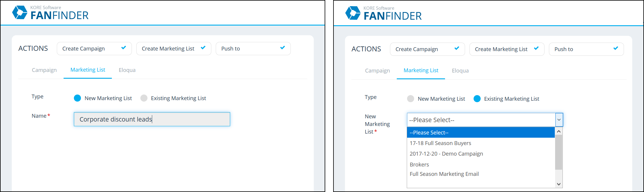Image resolution: width=644 pixels, height=192 pixels.
Task: Select New Marketing List radio in right panel
Action: coord(411,99)
